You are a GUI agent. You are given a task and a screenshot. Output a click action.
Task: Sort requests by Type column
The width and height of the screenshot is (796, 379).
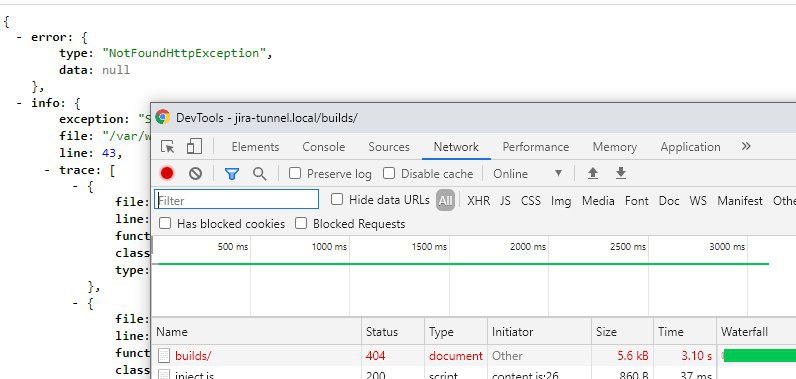coord(456,332)
